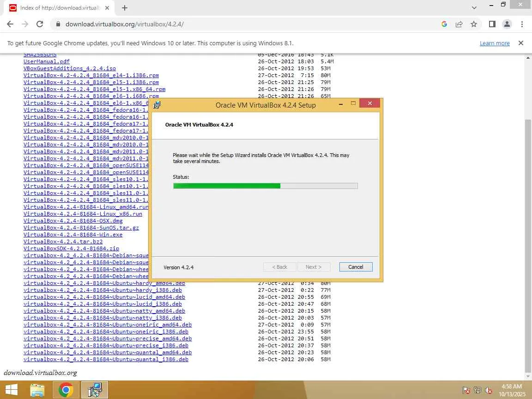Click the muted volume tray icon
The height and width of the screenshot is (399, 532).
[489, 391]
